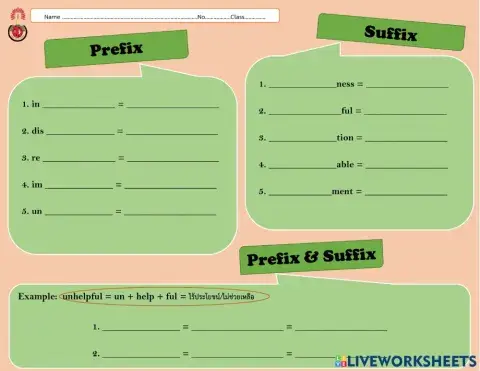Click the meaning blank in 'dis' row

(x=172, y=131)
